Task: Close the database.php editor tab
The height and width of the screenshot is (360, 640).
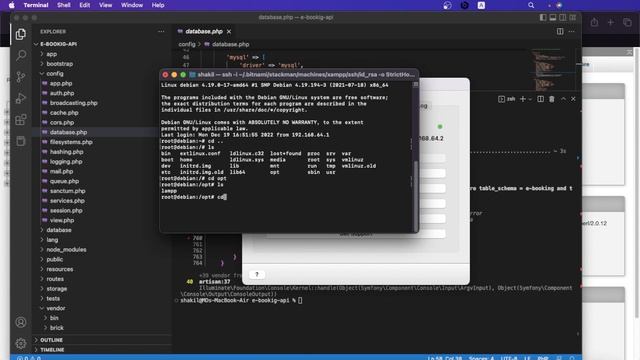Action: coord(229,31)
